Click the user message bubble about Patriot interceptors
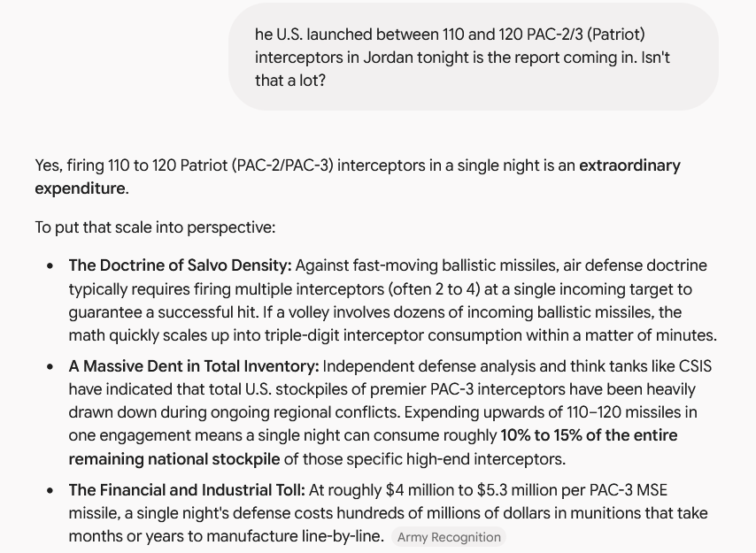Screen dimensions: 756x553 pos(474,57)
